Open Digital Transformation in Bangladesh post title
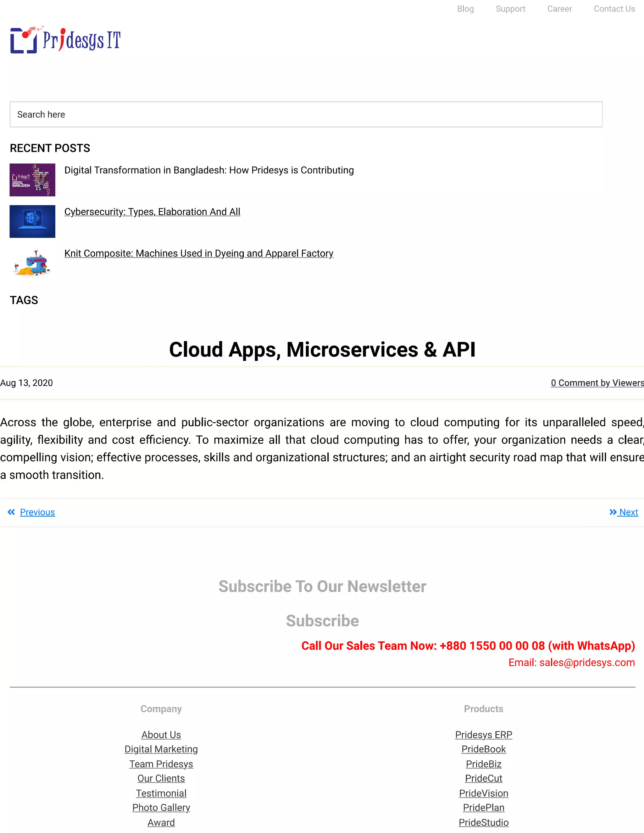The width and height of the screenshot is (644, 833). pyautogui.click(x=209, y=170)
